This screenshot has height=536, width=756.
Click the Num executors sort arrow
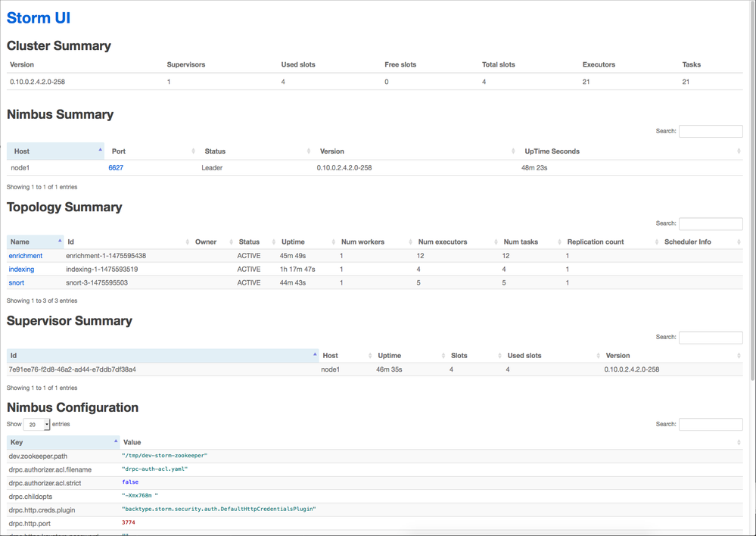(496, 241)
